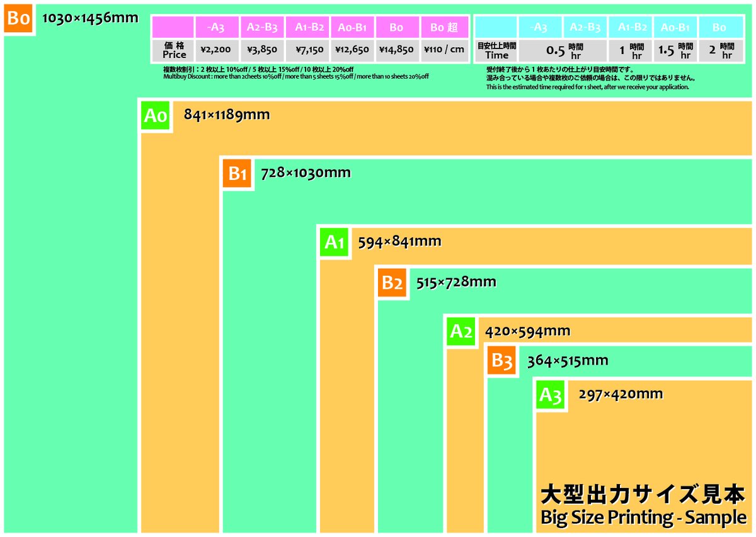Click the orange B1 size badge
756x537 pixels.
coord(237,173)
